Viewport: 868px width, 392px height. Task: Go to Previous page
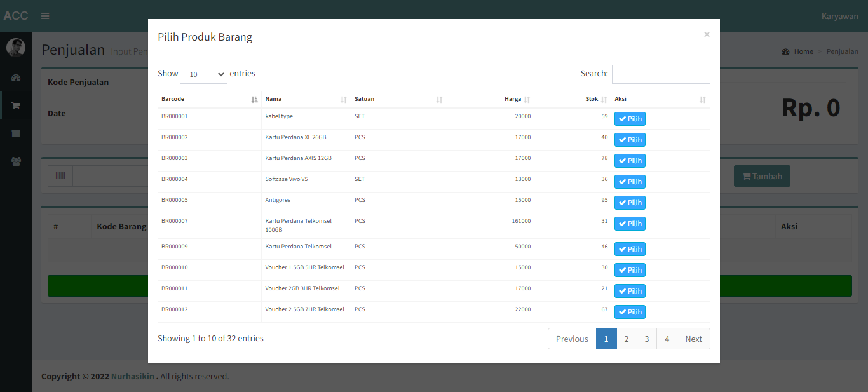click(572, 339)
